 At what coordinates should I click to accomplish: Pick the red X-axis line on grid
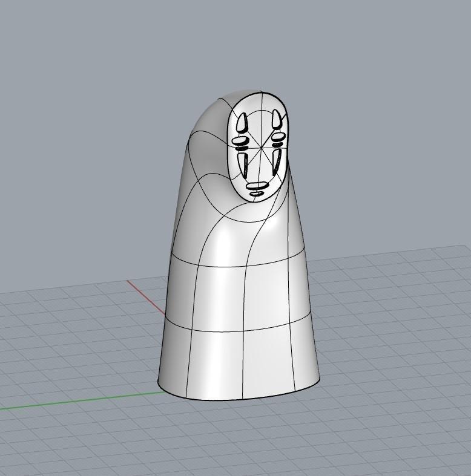146,298
